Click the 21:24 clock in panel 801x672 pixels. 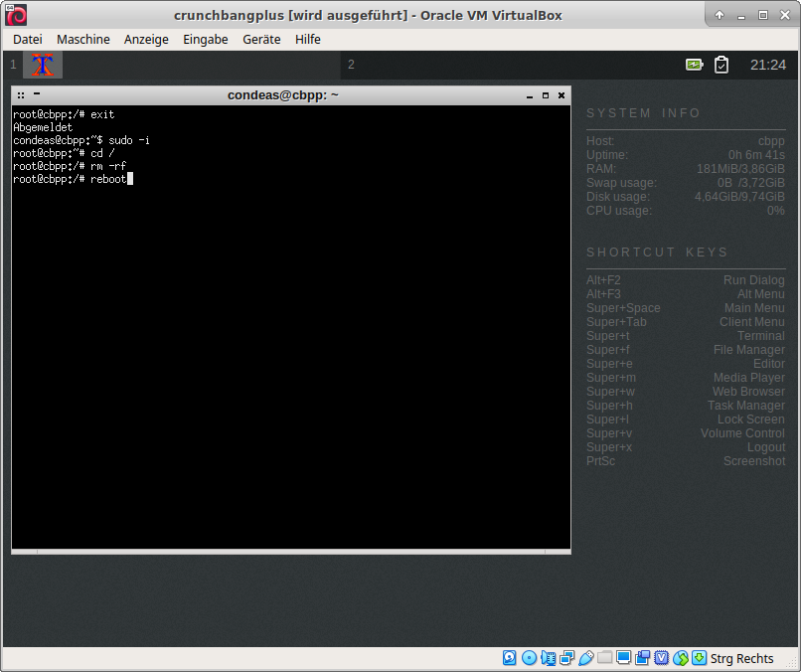[767, 65]
